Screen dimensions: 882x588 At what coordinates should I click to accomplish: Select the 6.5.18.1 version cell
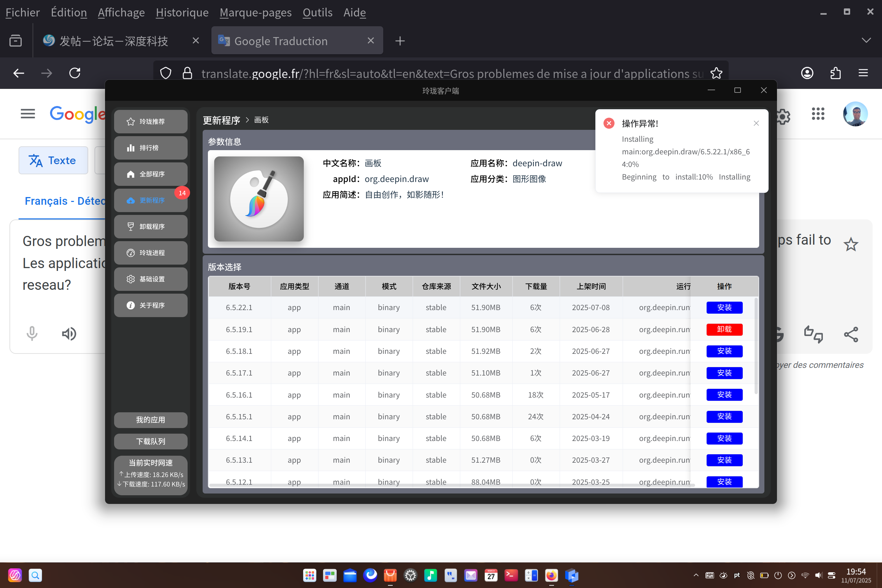[x=239, y=351]
